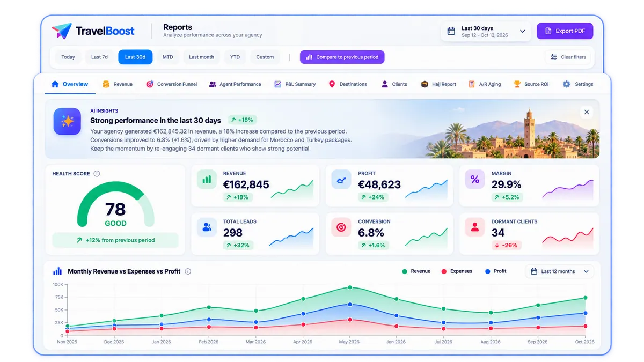644x362 pixels.
Task: Click the Dormant Clients person icon
Action: pyautogui.click(x=475, y=227)
